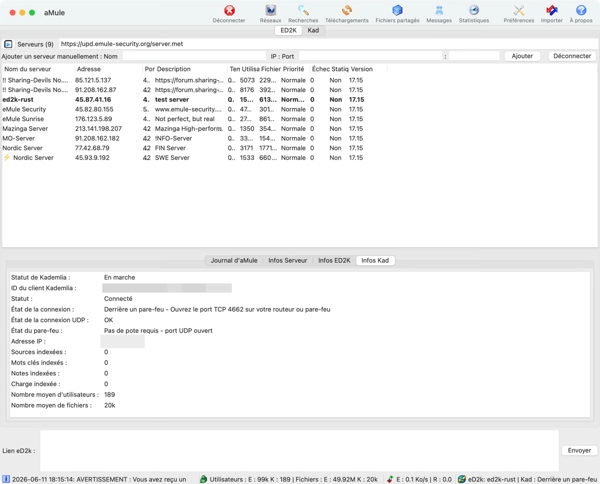
Task: View the Statistiques icon
Action: tap(474, 10)
